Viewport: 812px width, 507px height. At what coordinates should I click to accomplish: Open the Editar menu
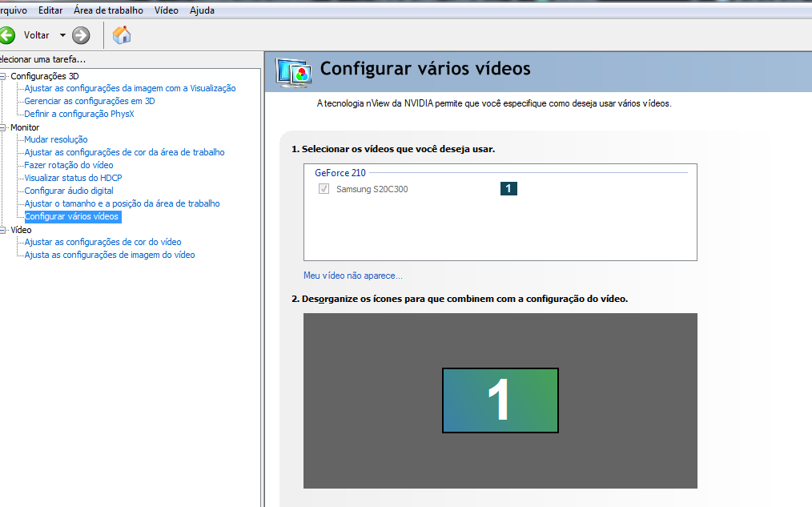(50, 10)
